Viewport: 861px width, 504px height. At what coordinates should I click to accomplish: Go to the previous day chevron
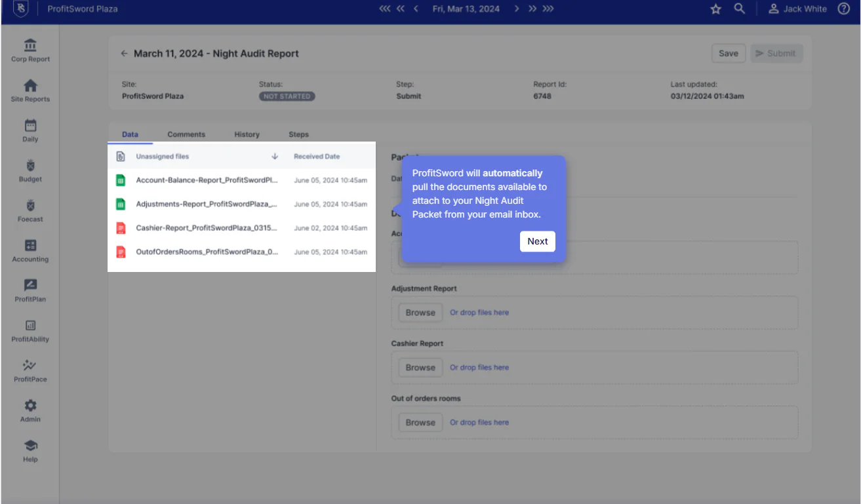pyautogui.click(x=416, y=9)
